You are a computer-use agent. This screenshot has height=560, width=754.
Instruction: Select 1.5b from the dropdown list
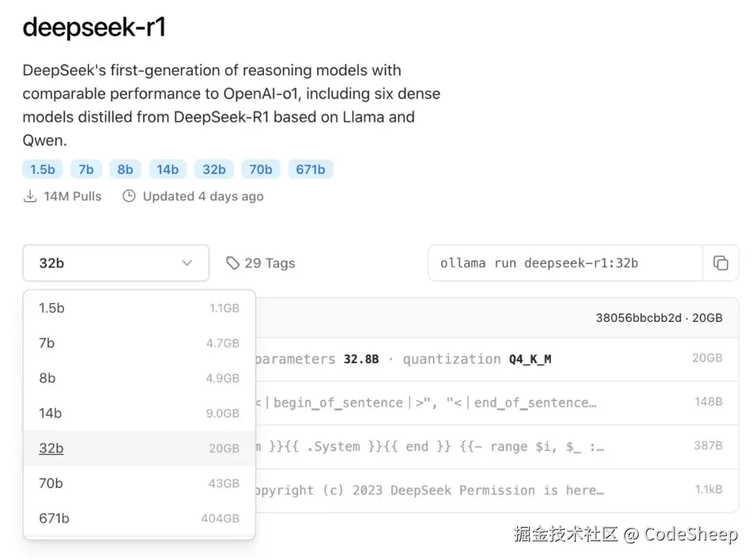click(x=139, y=308)
